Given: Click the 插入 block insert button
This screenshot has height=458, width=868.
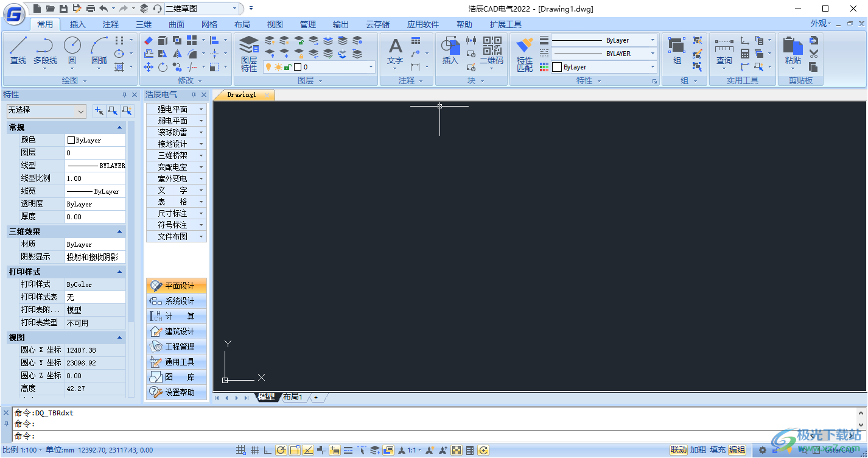Looking at the screenshot, I should 450,51.
